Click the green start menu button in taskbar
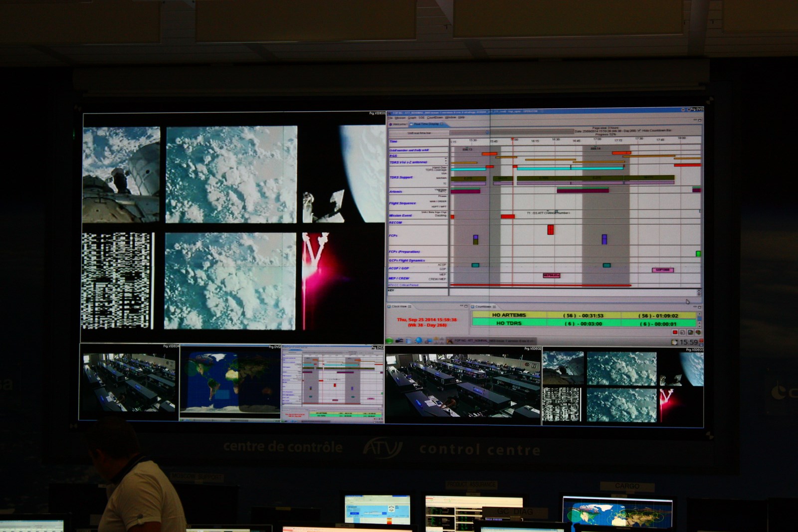Image resolution: width=798 pixels, height=532 pixels. click(x=390, y=341)
